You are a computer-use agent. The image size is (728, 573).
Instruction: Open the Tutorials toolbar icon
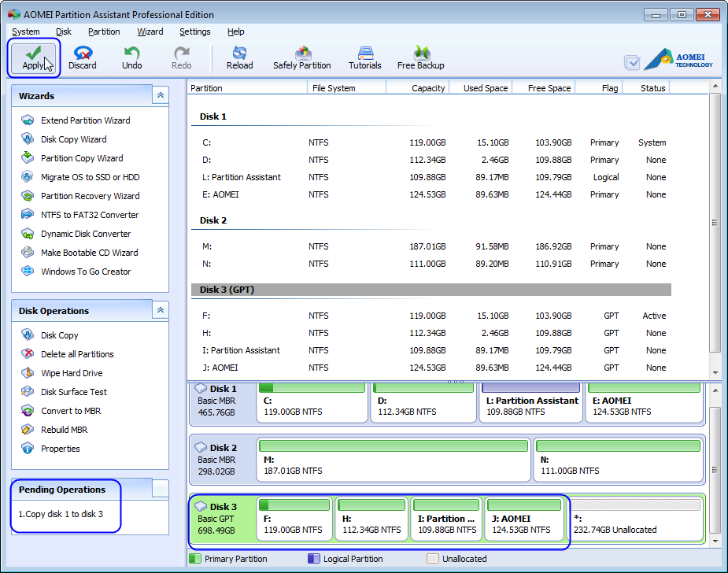click(x=364, y=57)
